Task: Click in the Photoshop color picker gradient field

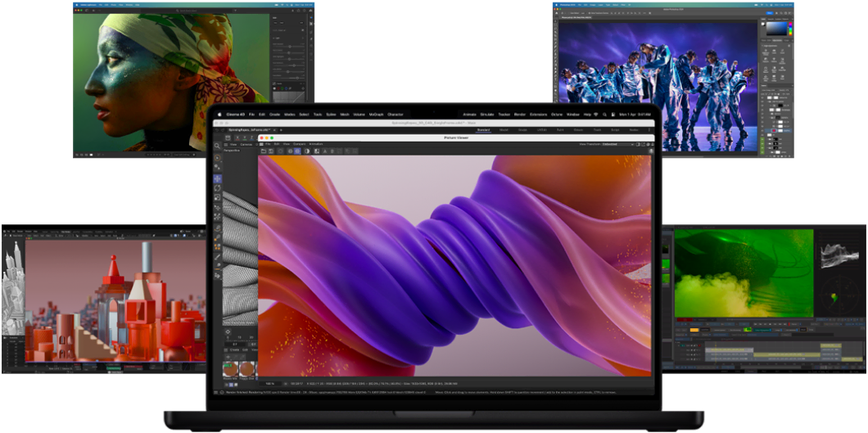Action: click(x=776, y=28)
